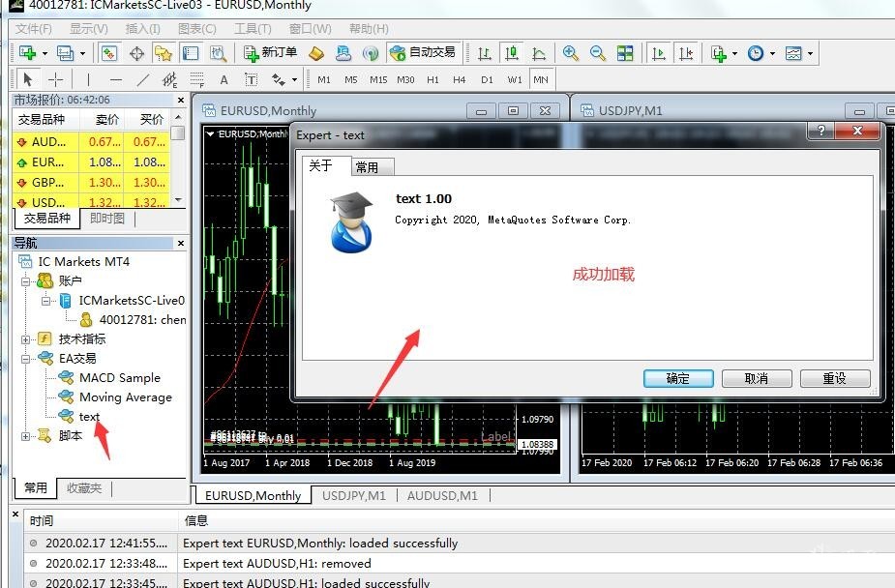Zoom in on the chart
Image resolution: width=895 pixels, height=588 pixels.
pyautogui.click(x=570, y=53)
